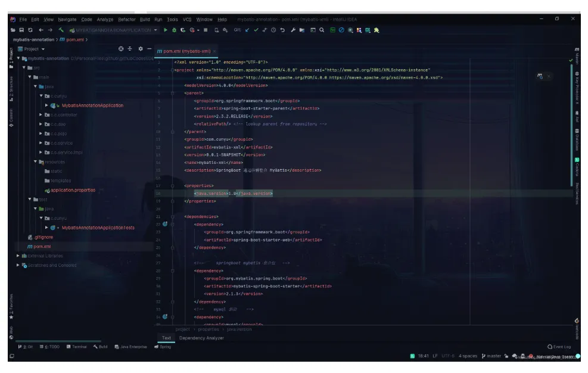Rollback changes with the undo arrow icon
This screenshot has width=588, height=373.
coord(282,30)
